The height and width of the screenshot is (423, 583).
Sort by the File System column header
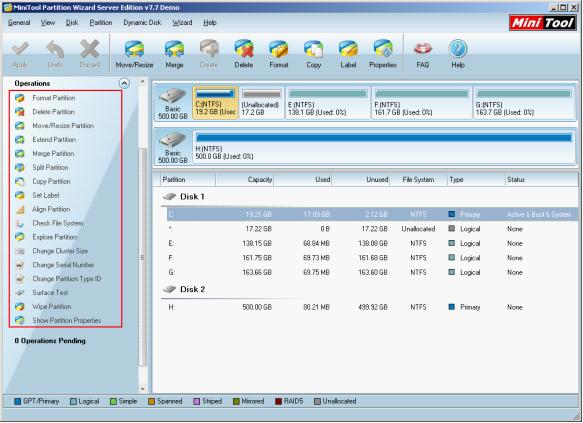click(418, 180)
